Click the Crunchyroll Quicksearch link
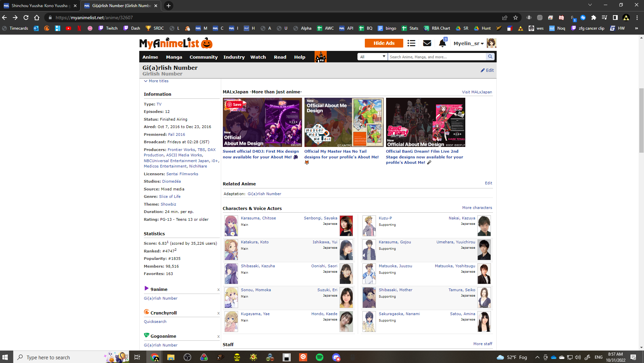The width and height of the screenshot is (644, 363). pos(155,322)
